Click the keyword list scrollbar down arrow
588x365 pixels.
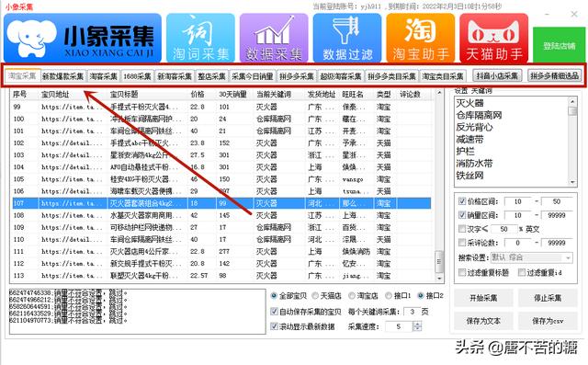click(572, 182)
